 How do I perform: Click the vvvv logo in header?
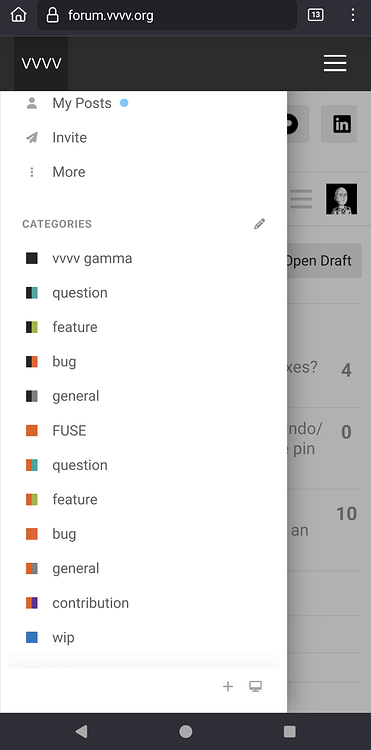(41, 64)
